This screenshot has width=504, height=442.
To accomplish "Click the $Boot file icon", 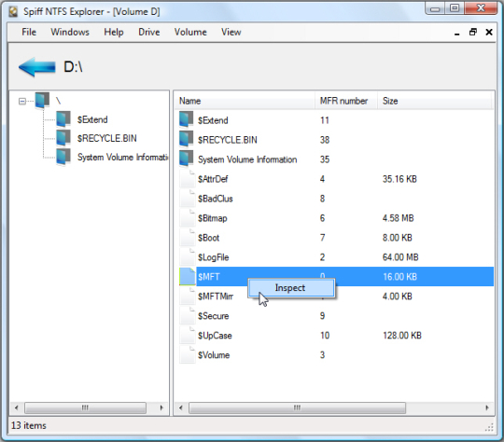I will [188, 238].
